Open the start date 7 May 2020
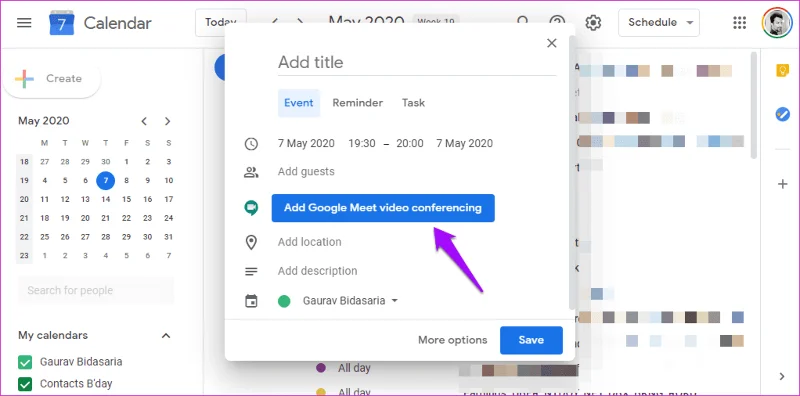The height and width of the screenshot is (396, 800). (x=306, y=144)
